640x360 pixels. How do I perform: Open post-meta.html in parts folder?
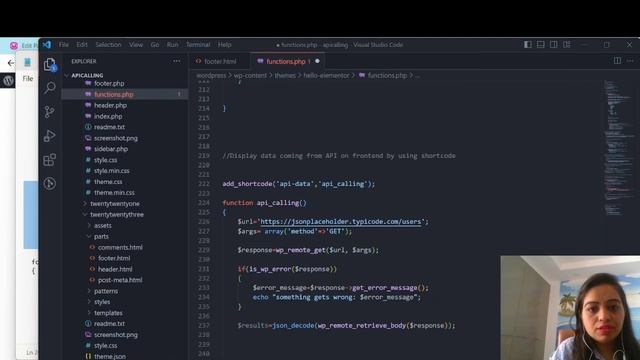tap(120, 280)
